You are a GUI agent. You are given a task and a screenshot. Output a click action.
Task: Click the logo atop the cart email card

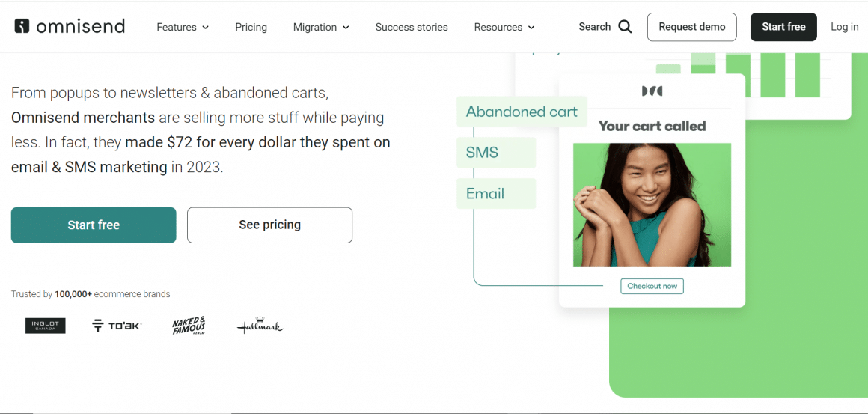coord(652,91)
